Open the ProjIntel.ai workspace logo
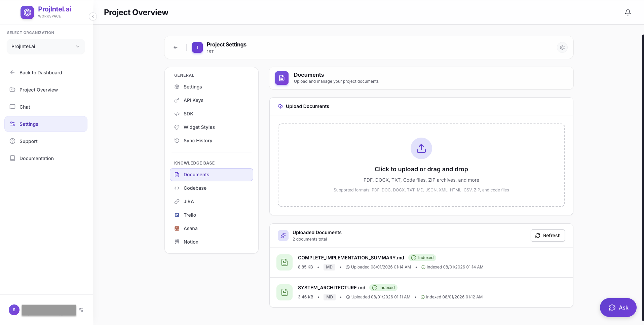Screen dimensions: 644x325 pyautogui.click(x=27, y=12)
